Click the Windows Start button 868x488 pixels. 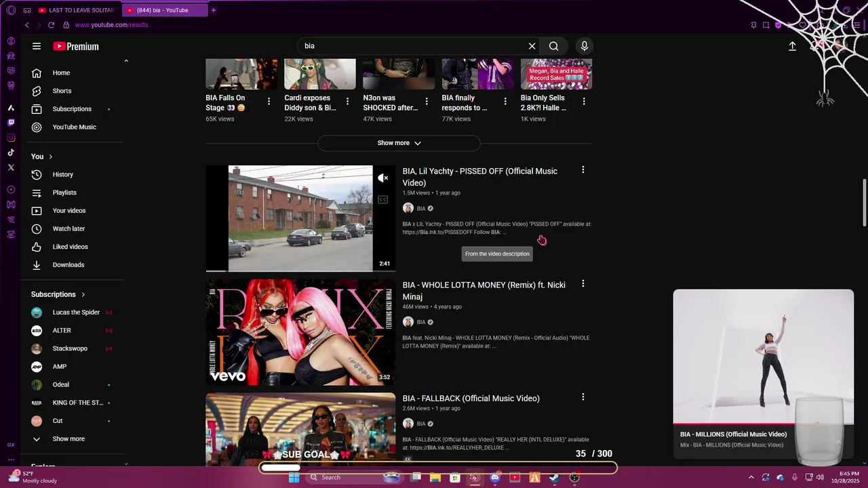click(294, 477)
